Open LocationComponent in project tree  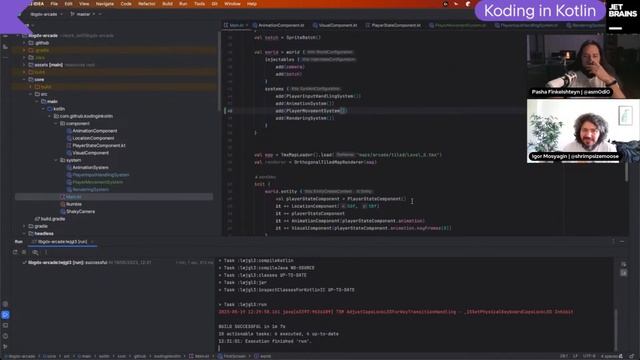pyautogui.click(x=93, y=138)
